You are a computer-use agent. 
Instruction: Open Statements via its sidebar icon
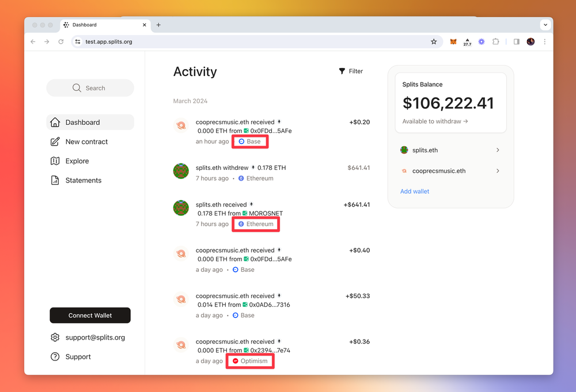[x=55, y=180]
